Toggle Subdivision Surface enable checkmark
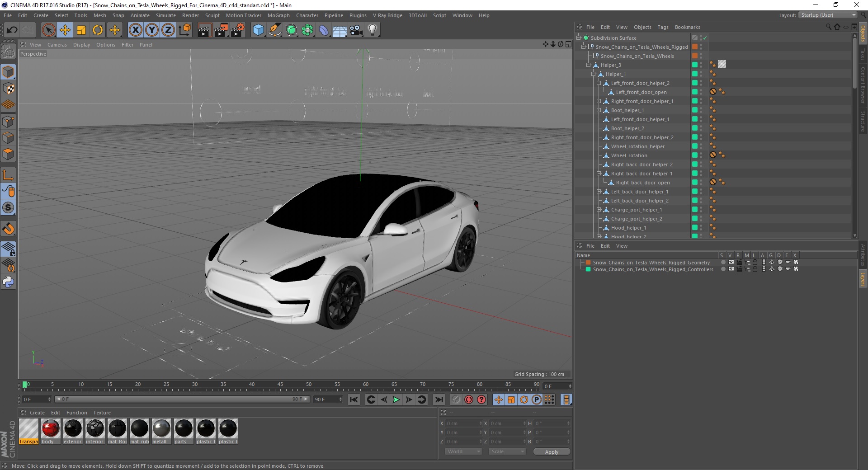The image size is (868, 470). tap(705, 38)
